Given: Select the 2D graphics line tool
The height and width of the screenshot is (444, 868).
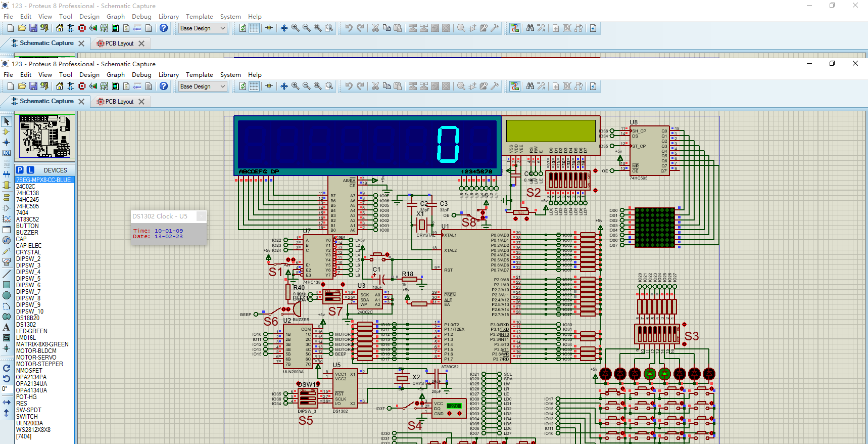Looking at the screenshot, I should [7, 274].
